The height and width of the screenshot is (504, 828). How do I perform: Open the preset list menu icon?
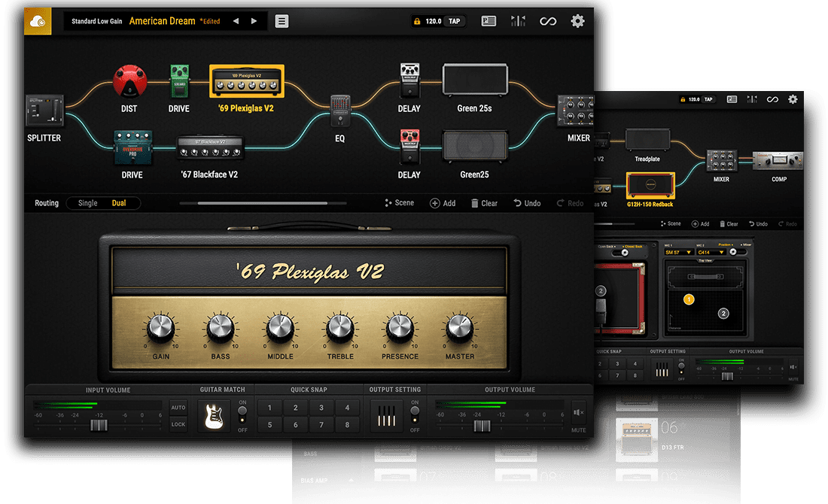[x=282, y=21]
